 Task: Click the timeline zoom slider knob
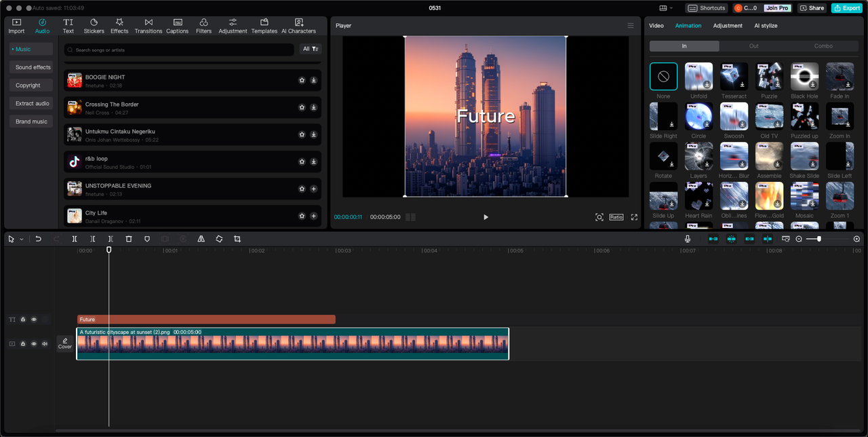(819, 239)
